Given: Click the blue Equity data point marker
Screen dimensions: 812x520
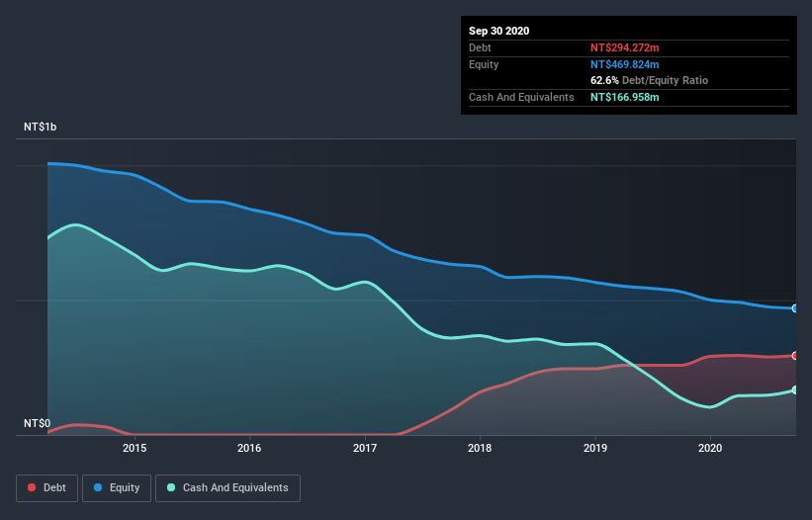Looking at the screenshot, I should [x=794, y=308].
